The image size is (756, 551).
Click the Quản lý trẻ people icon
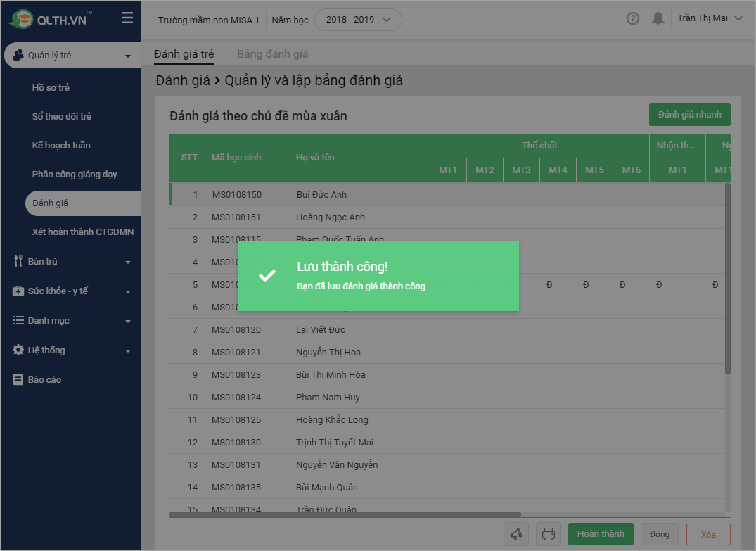[18, 55]
